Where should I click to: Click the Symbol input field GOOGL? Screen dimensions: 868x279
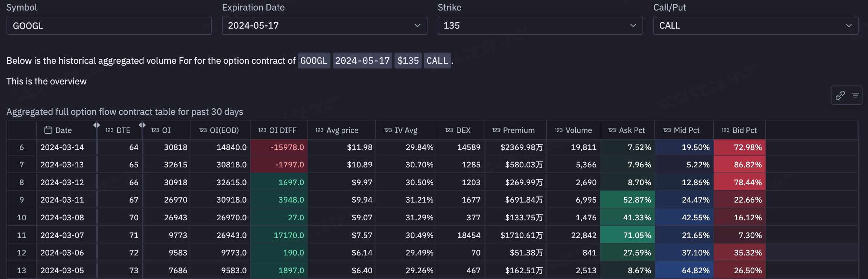click(x=109, y=26)
